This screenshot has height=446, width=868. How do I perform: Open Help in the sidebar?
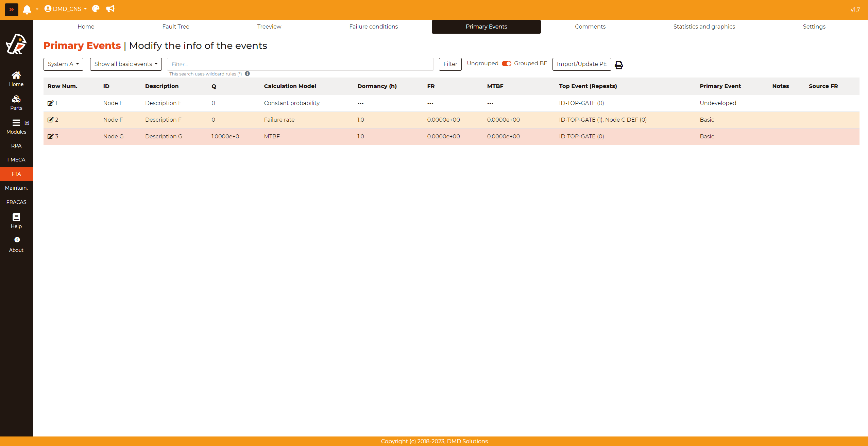tap(16, 221)
